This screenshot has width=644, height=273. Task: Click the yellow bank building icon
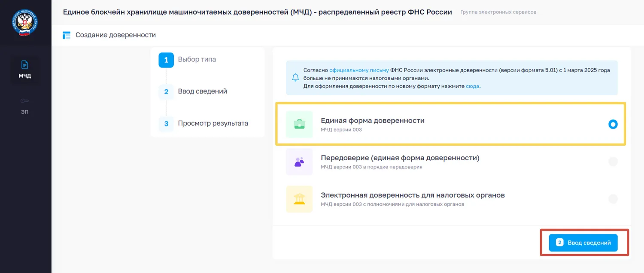[299, 199]
